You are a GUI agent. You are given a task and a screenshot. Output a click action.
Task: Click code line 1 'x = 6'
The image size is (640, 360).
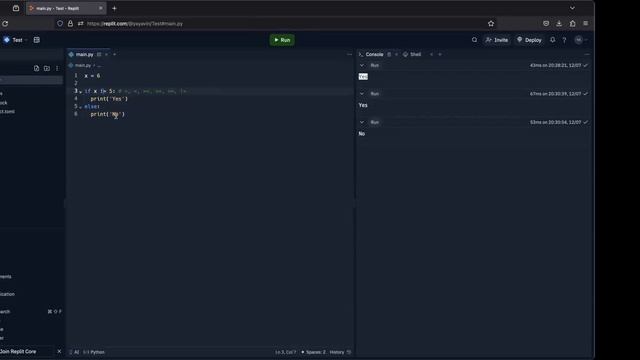(x=92, y=76)
